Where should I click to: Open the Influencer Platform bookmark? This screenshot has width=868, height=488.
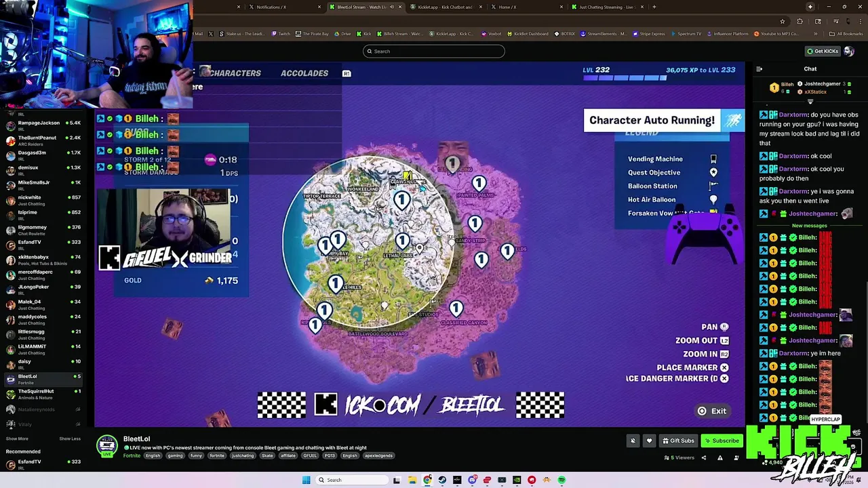pyautogui.click(x=728, y=34)
